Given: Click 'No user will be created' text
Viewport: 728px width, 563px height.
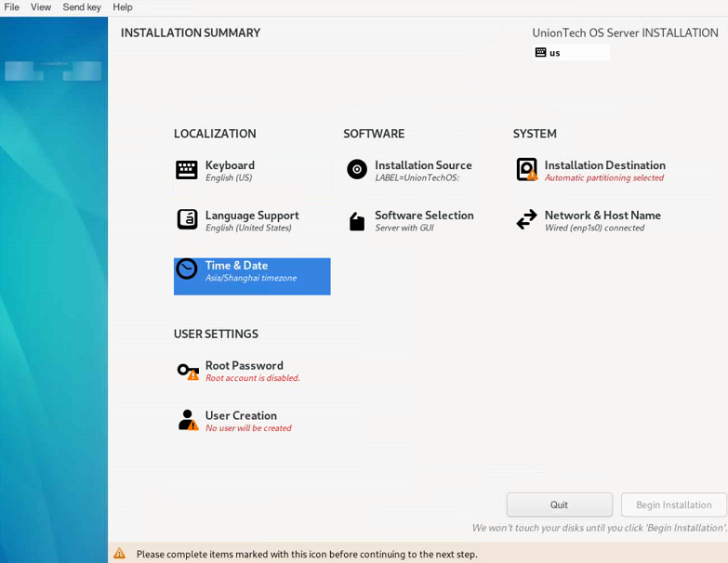Looking at the screenshot, I should 248,428.
